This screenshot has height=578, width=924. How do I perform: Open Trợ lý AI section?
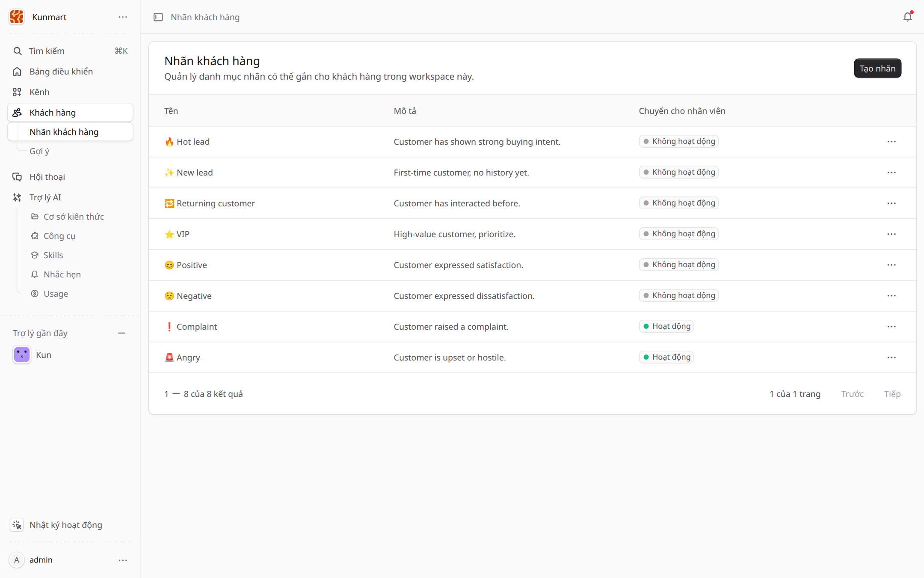point(70,197)
